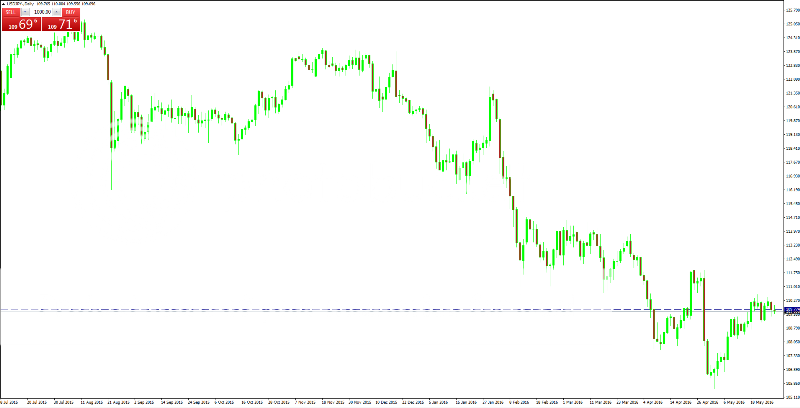This screenshot has width=800, height=408.
Task: Click the "11 Aug 2015" date label
Action: point(92,402)
